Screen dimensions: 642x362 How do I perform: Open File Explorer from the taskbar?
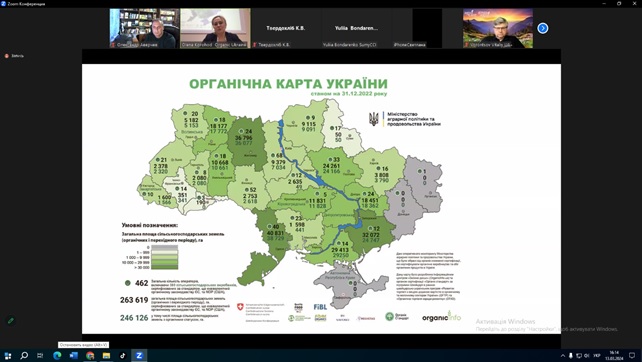[x=106, y=355]
